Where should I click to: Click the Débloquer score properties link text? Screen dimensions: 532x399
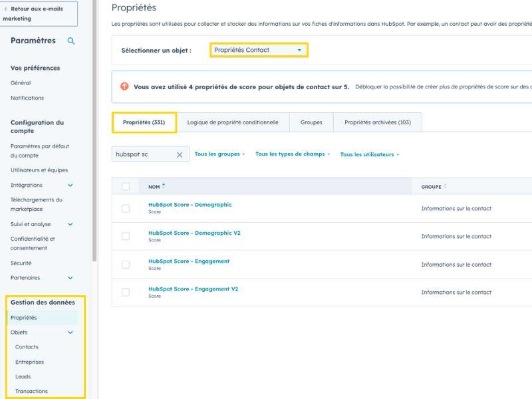[x=444, y=87]
